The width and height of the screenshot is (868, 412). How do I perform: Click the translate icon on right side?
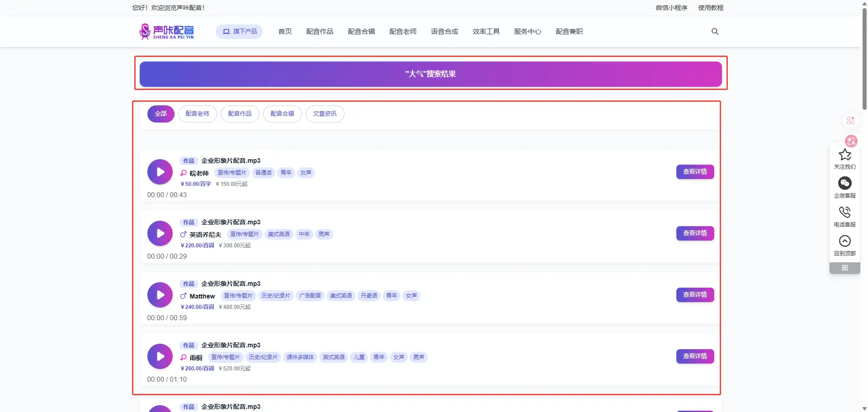[x=851, y=141]
